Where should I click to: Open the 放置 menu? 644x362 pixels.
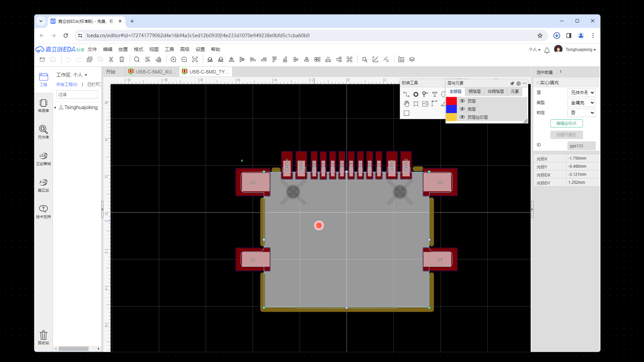pos(123,50)
